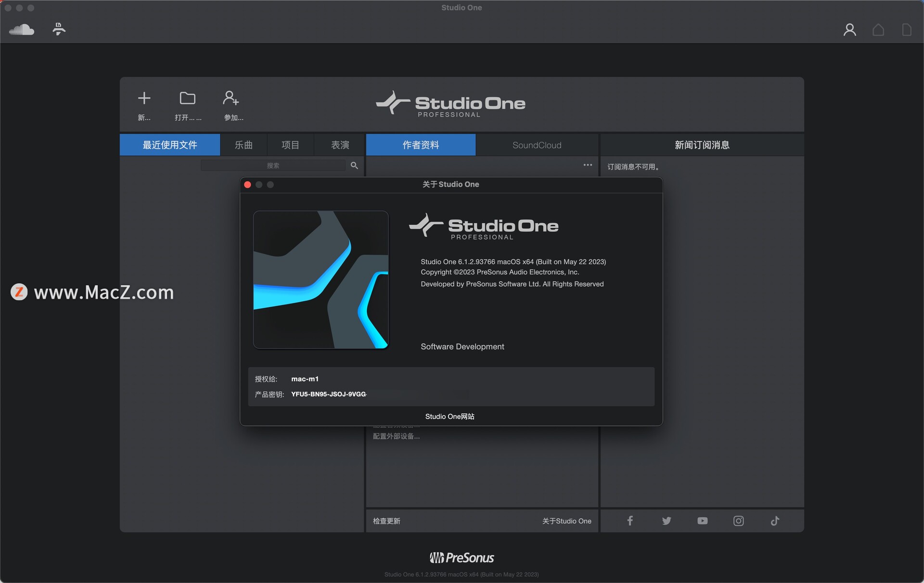
Task: Open the SoundCloud icon in top toolbar
Action: (22, 30)
